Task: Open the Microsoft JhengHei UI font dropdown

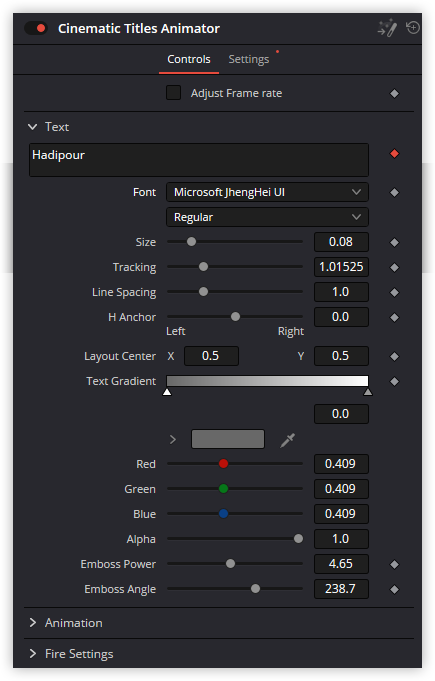Action: [x=267, y=192]
